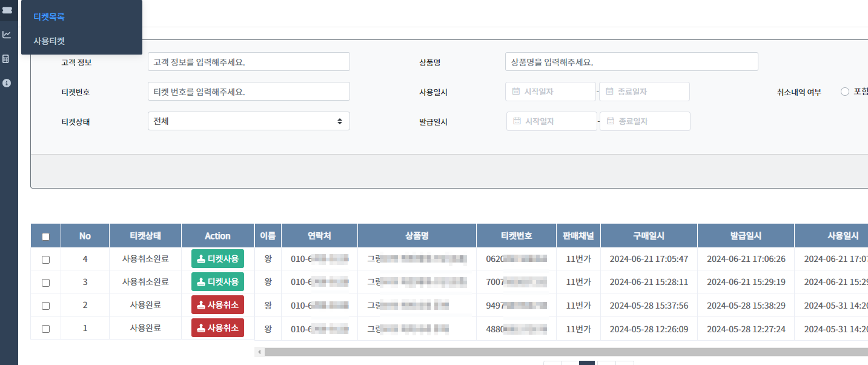Pick 발급일시 종료일자 date field
This screenshot has height=365, width=868.
(645, 121)
